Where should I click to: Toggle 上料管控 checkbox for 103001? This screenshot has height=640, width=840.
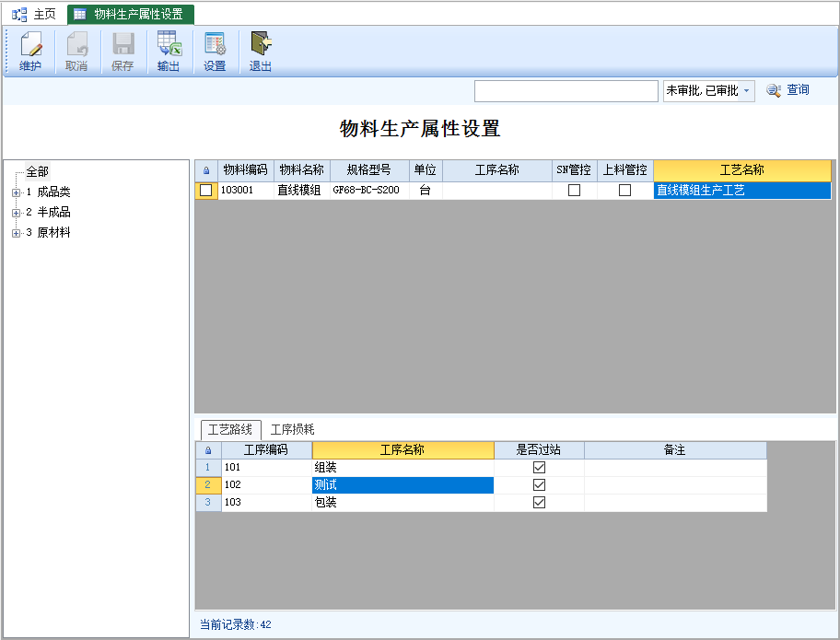[x=624, y=190]
